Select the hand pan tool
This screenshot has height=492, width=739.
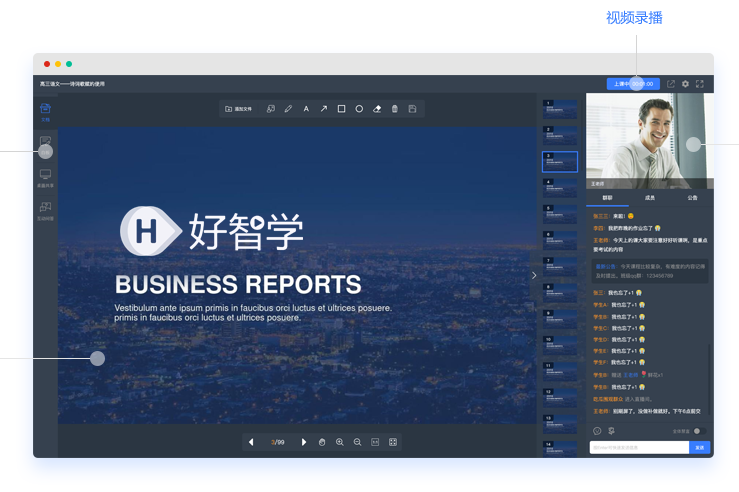322,442
